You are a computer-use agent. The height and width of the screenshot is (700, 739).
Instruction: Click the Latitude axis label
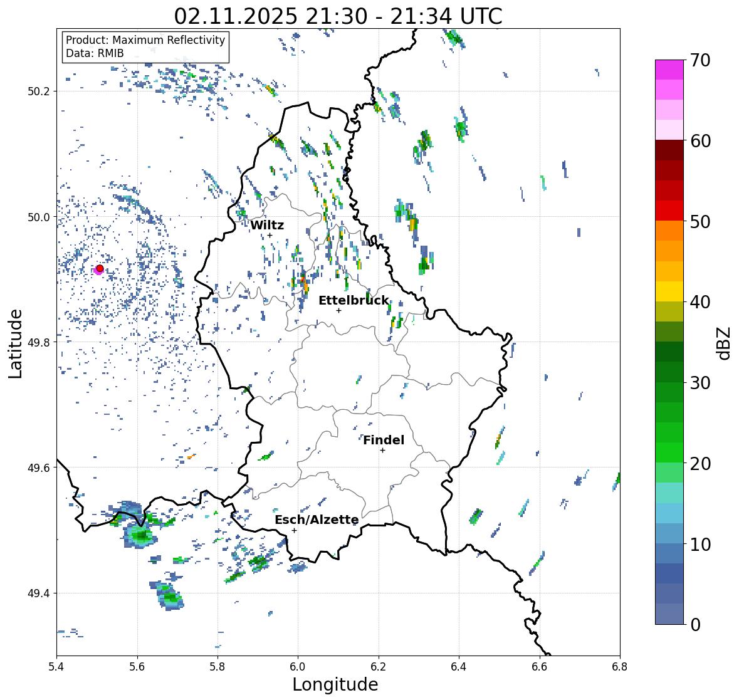click(x=15, y=343)
